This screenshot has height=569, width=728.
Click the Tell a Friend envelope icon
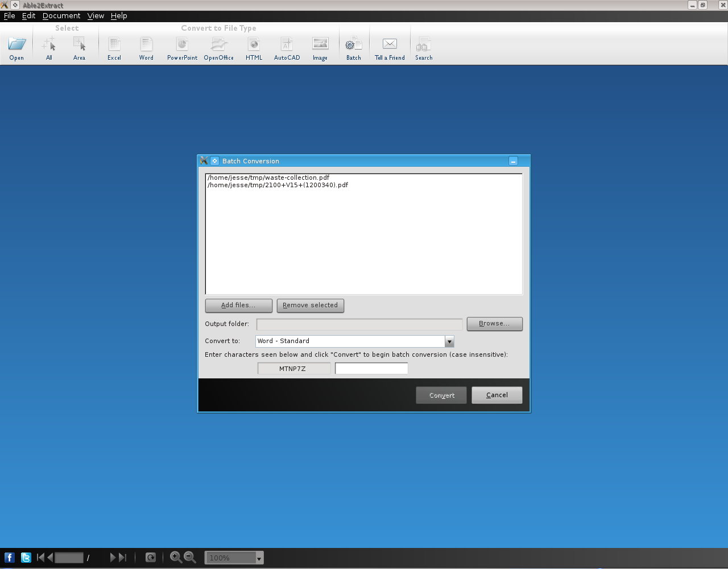point(390,44)
